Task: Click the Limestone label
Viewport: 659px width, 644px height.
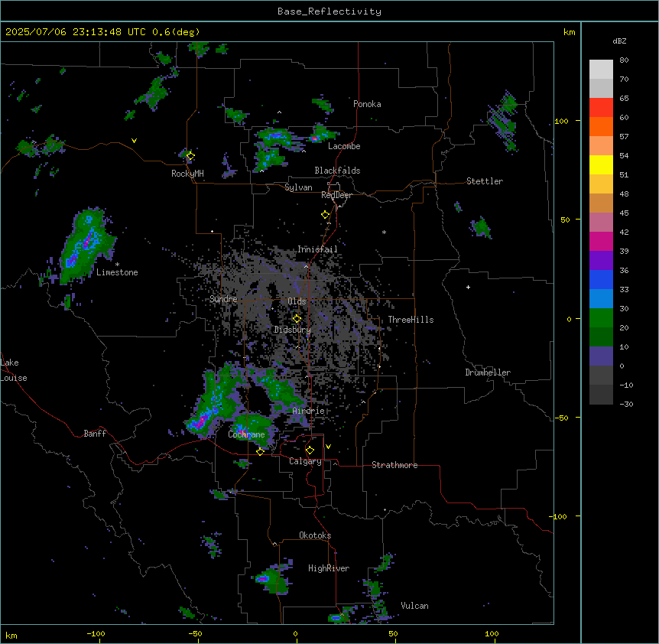Action: [117, 272]
